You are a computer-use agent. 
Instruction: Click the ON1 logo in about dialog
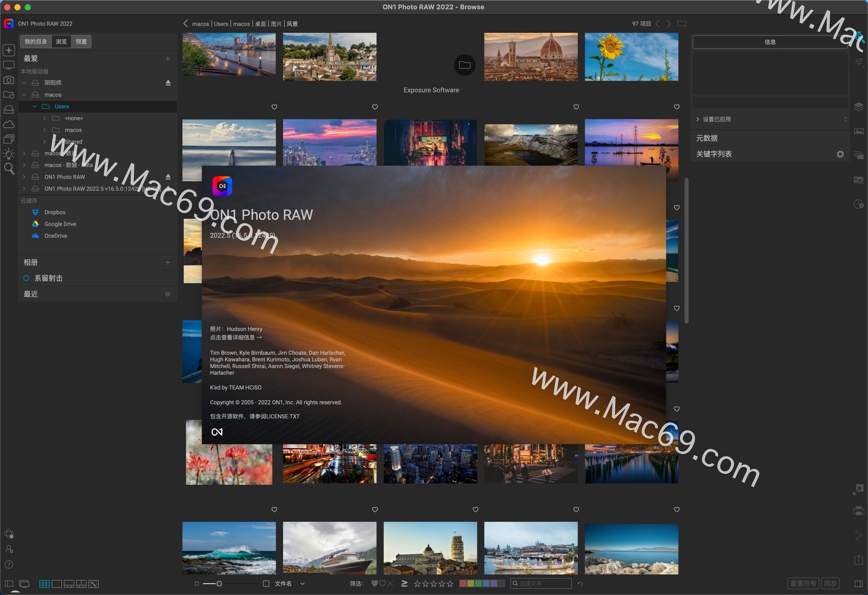coord(222,186)
